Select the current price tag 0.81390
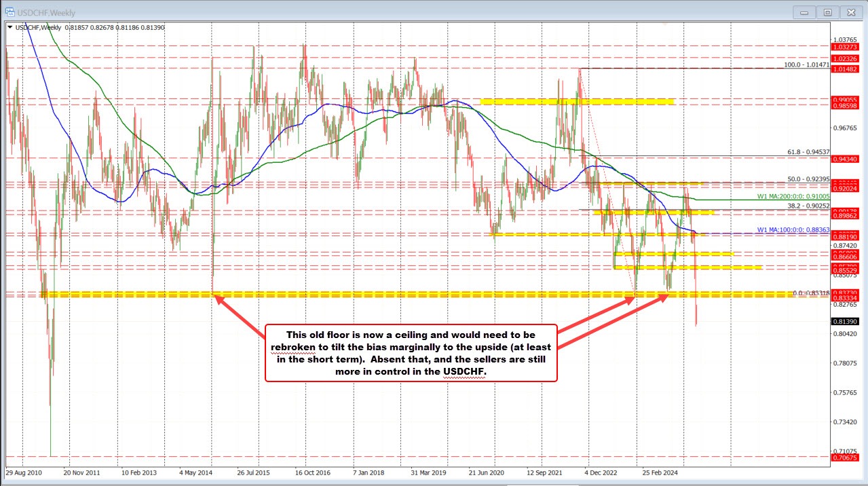 click(846, 322)
